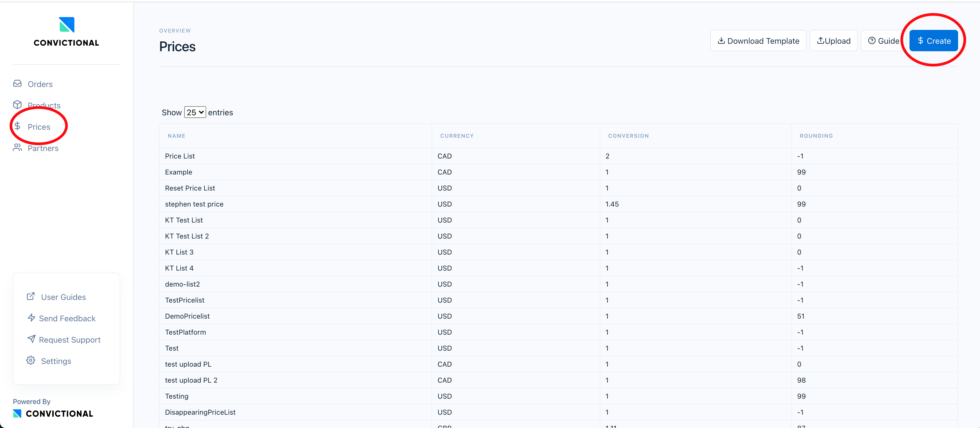Click the rounding value 51
Screen dimensions: 980x428
801,316
